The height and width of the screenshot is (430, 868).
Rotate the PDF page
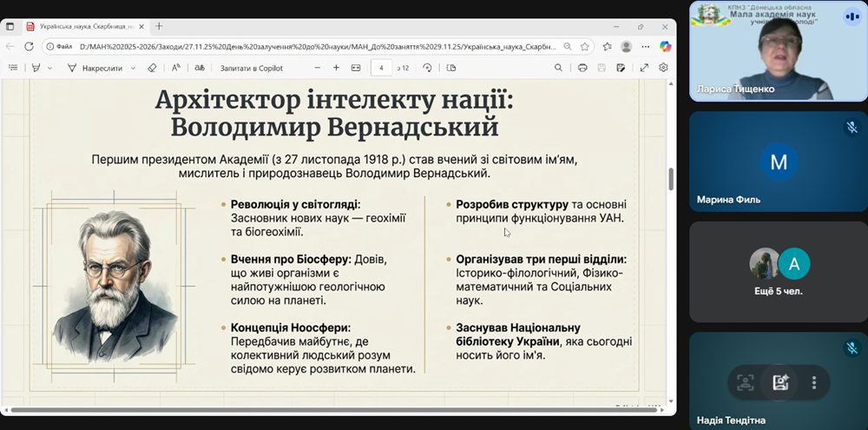click(x=427, y=68)
